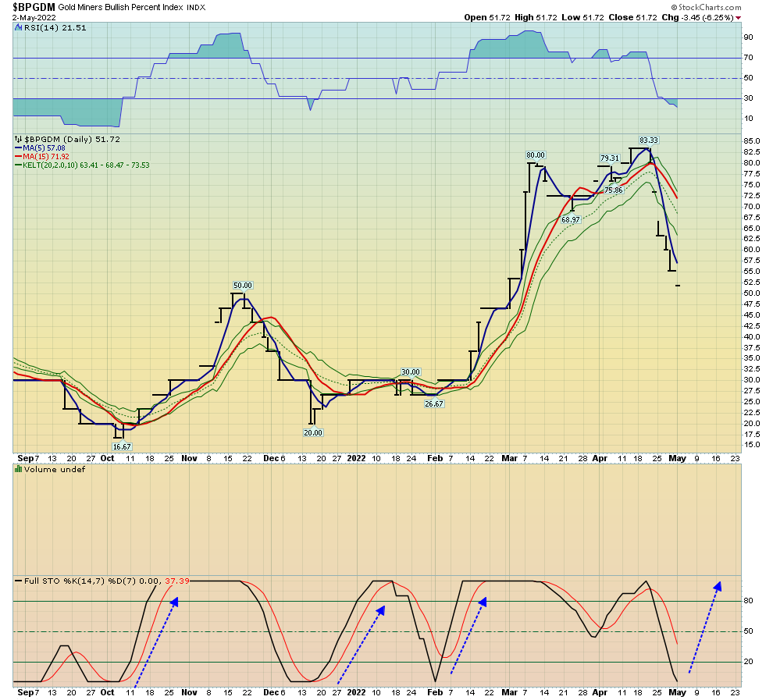
Task: Click the 83.33 peak price label
Action: 650,140
